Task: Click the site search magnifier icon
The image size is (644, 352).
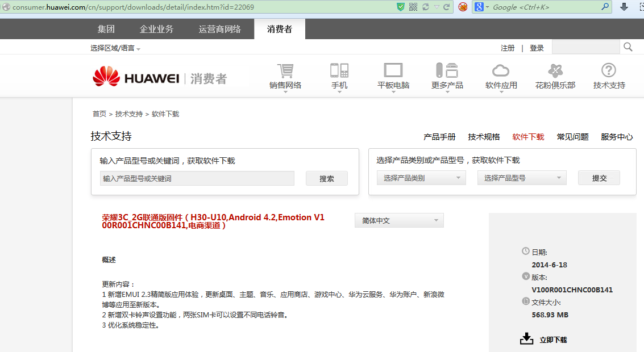Action: click(628, 47)
